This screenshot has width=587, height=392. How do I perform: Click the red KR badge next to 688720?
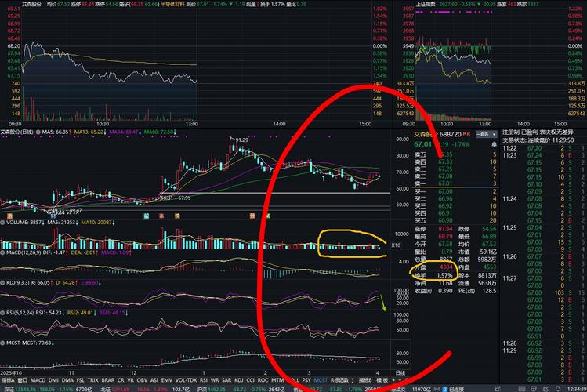pos(466,134)
